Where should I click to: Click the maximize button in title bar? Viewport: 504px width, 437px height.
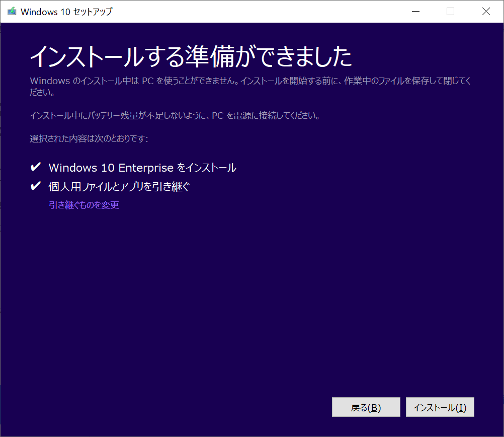click(450, 11)
